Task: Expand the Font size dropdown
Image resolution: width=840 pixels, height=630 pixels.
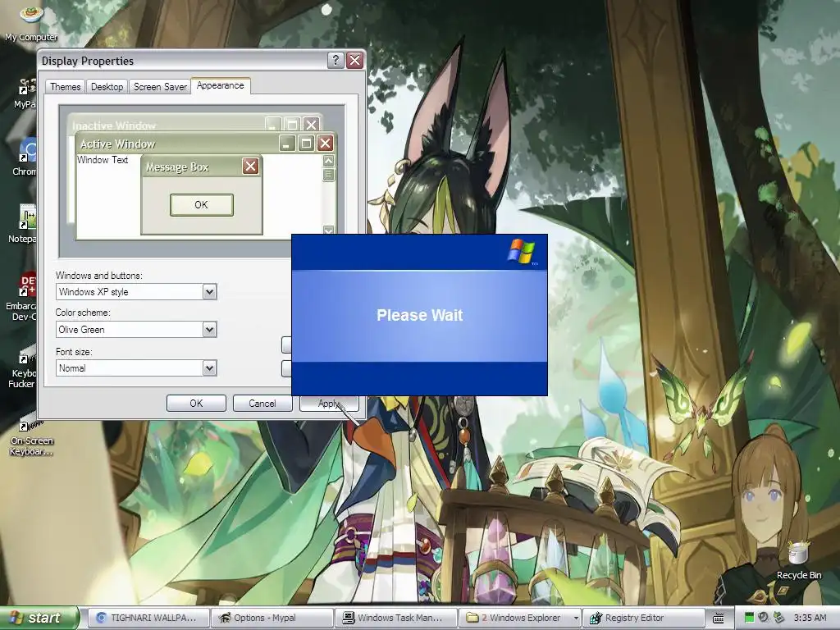Action: 209,368
